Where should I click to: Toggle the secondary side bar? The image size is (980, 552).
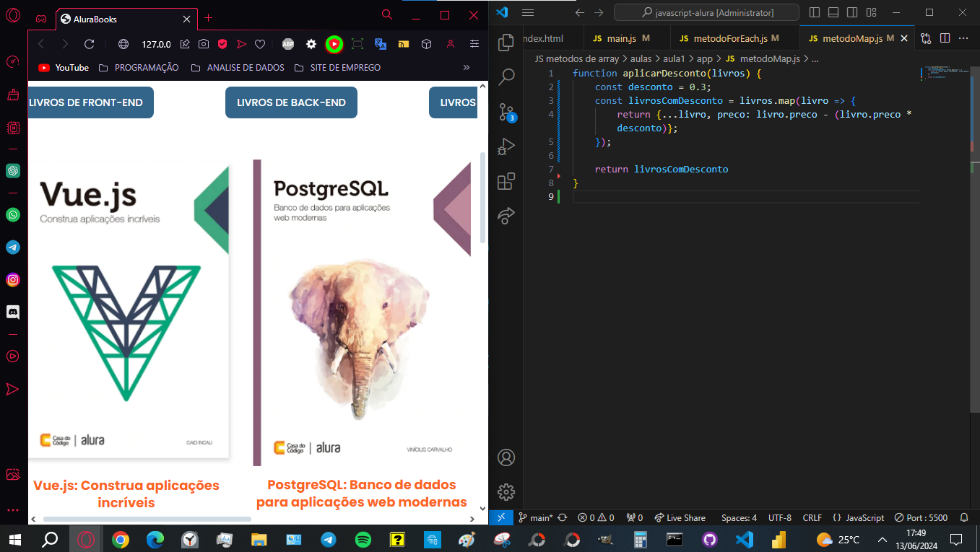click(x=851, y=12)
